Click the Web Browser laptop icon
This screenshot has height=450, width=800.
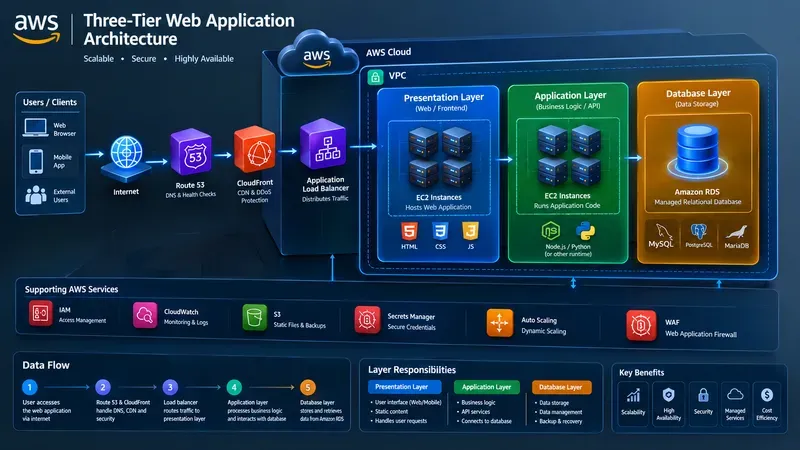click(36, 128)
